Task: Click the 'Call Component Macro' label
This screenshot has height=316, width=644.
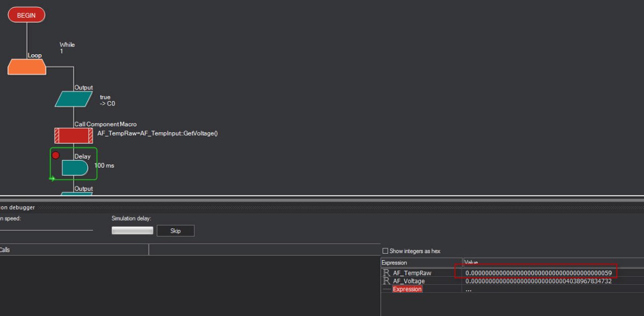Action: point(105,124)
